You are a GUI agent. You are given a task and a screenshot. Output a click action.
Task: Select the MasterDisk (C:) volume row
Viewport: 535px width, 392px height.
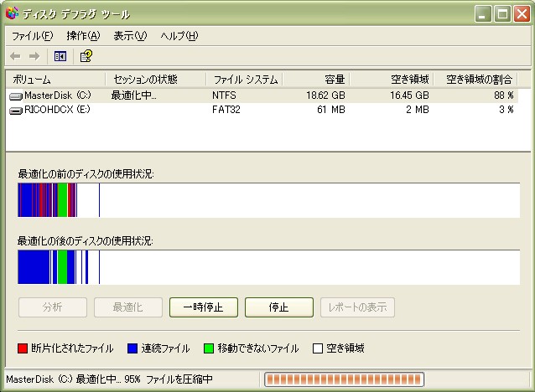pyautogui.click(x=262, y=95)
